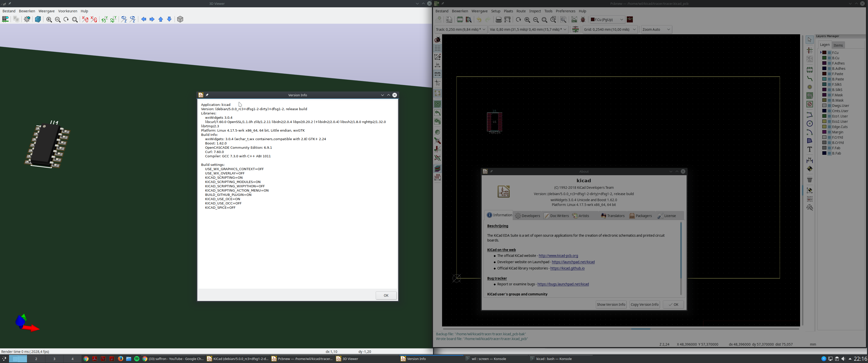Run design rules check ladybug icon
Image resolution: width=868 pixels, height=363 pixels.
coord(583,20)
